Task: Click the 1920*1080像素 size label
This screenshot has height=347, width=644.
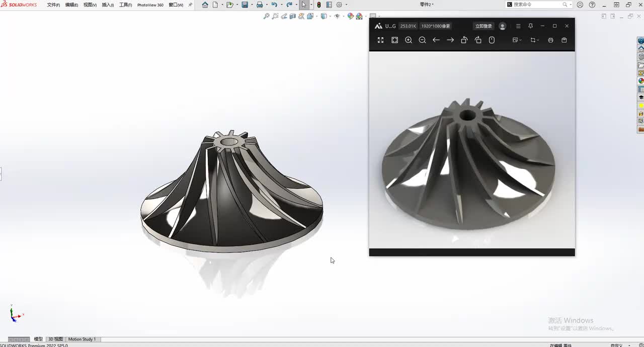Action: click(436, 26)
